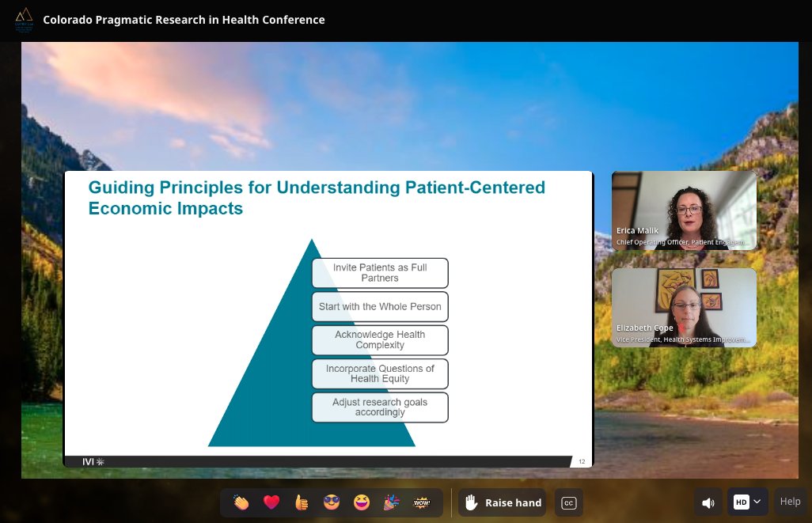React with the thumbs up emoji
The image size is (812, 523).
click(x=301, y=502)
